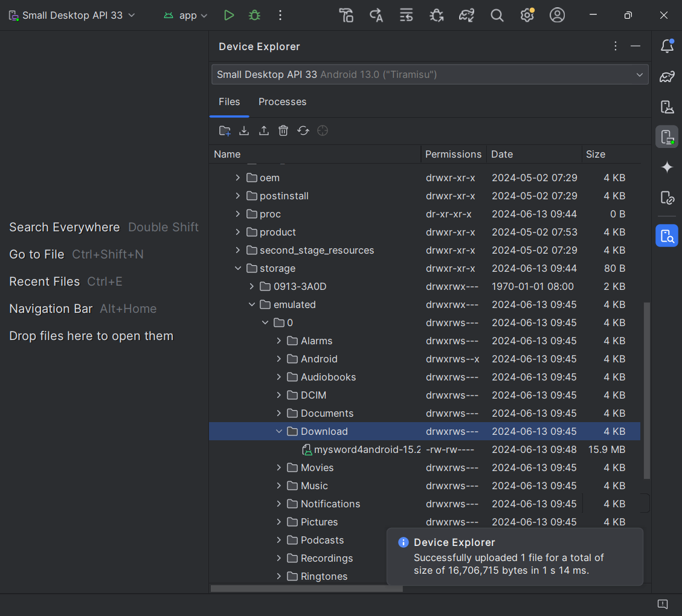
Task: Click the vertical scrollbar of the file tree
Action: (647, 390)
